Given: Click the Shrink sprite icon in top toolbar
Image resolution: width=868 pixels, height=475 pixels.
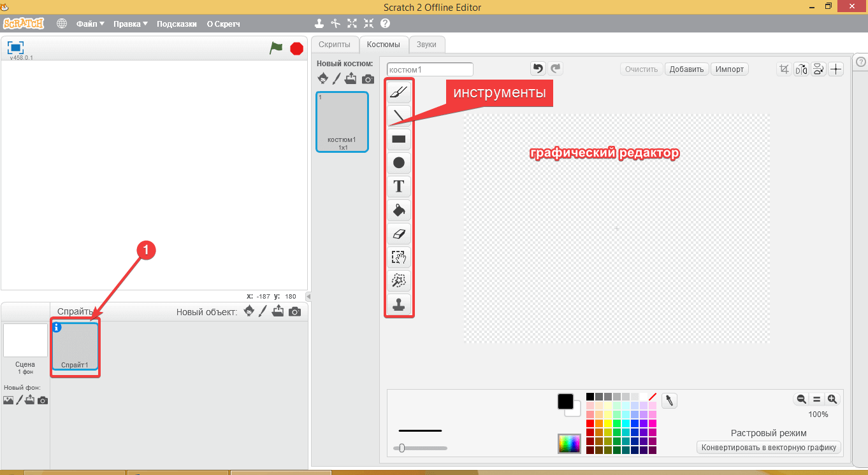Looking at the screenshot, I should [369, 24].
